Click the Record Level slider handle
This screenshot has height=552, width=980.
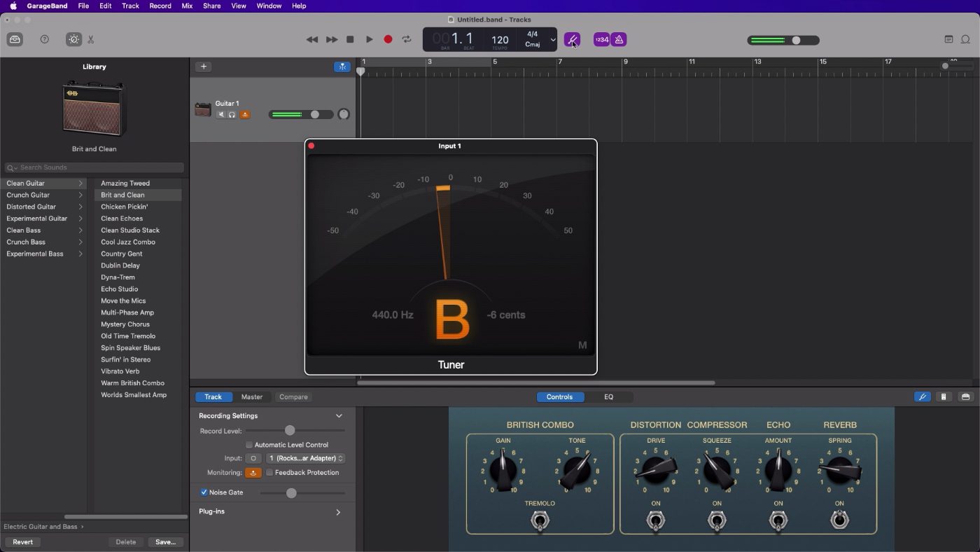tap(290, 431)
